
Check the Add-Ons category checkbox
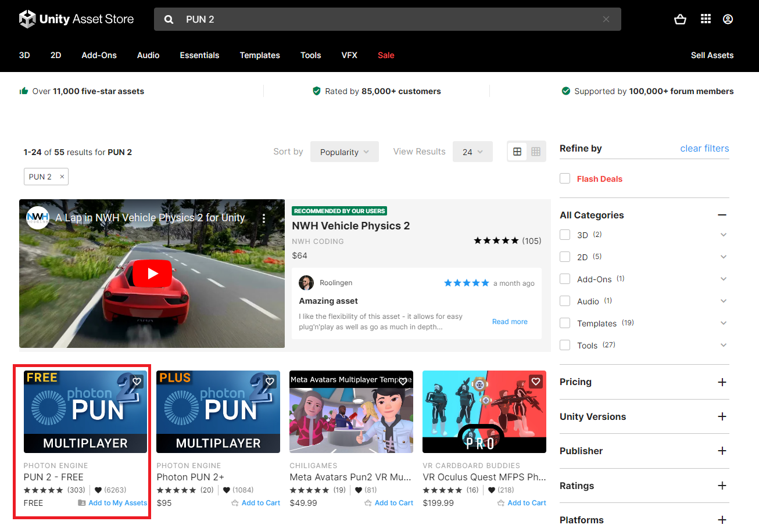[565, 279]
